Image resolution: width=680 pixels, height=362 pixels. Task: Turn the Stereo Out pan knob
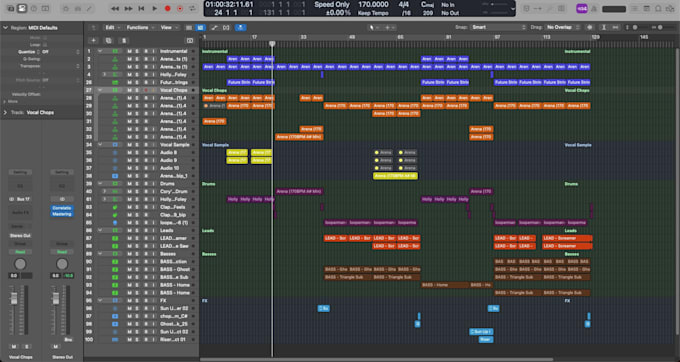(62, 264)
